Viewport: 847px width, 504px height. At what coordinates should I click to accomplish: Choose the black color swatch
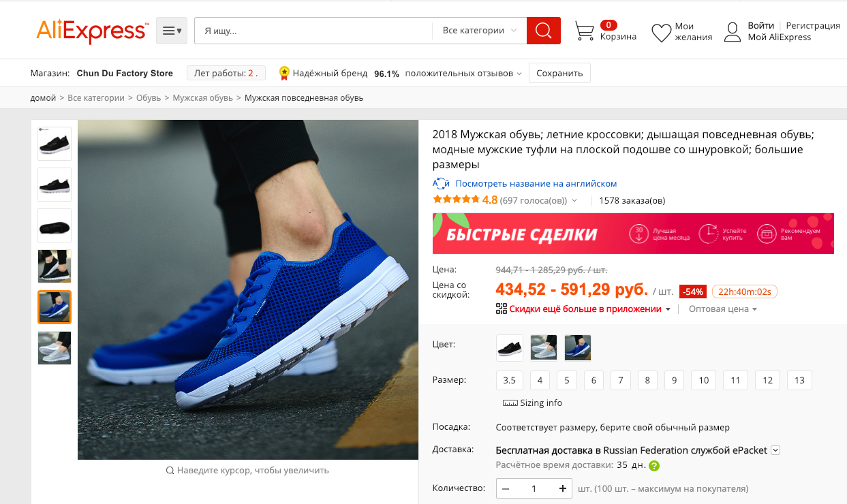510,347
